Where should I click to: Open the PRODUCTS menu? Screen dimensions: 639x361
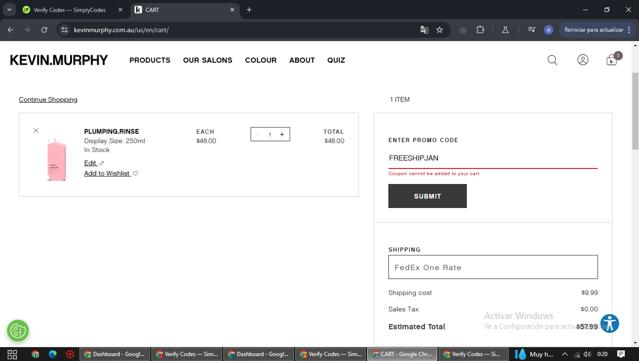tap(150, 60)
